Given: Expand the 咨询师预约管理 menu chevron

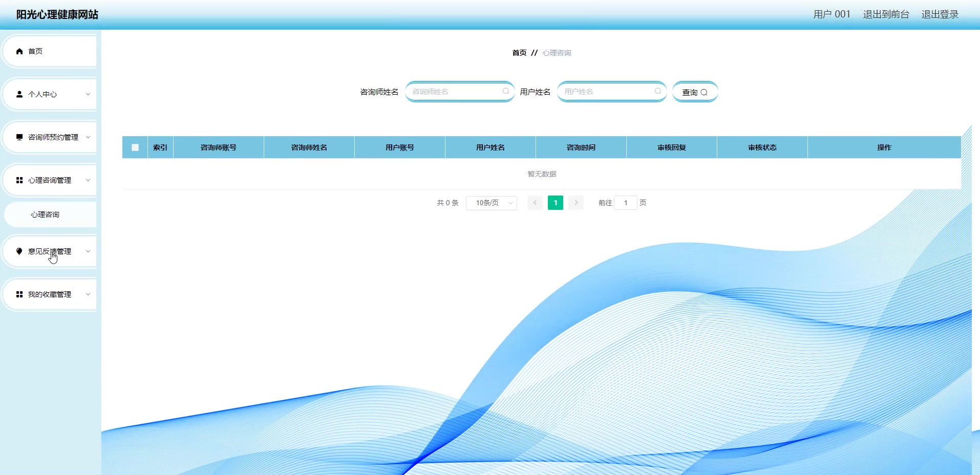Looking at the screenshot, I should (x=88, y=137).
